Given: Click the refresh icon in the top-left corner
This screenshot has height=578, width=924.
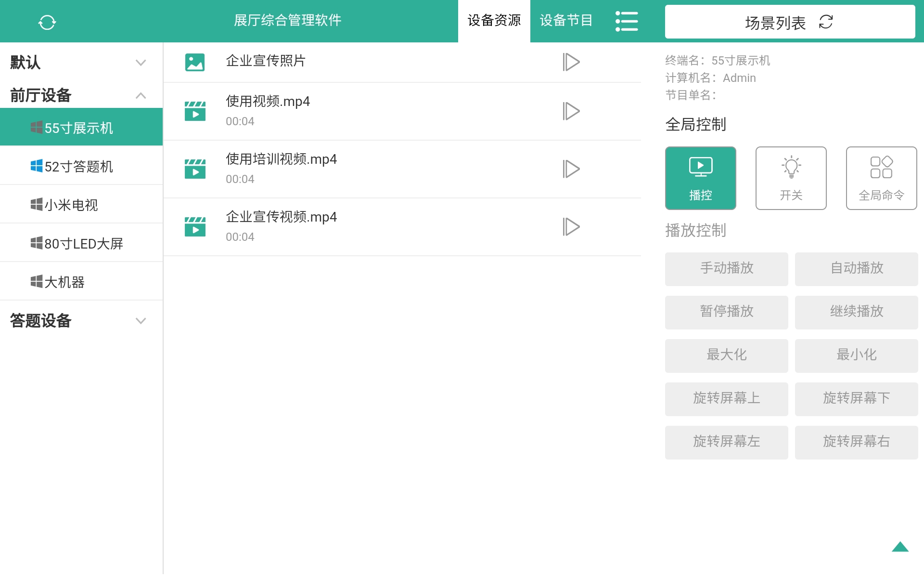Looking at the screenshot, I should coord(47,21).
